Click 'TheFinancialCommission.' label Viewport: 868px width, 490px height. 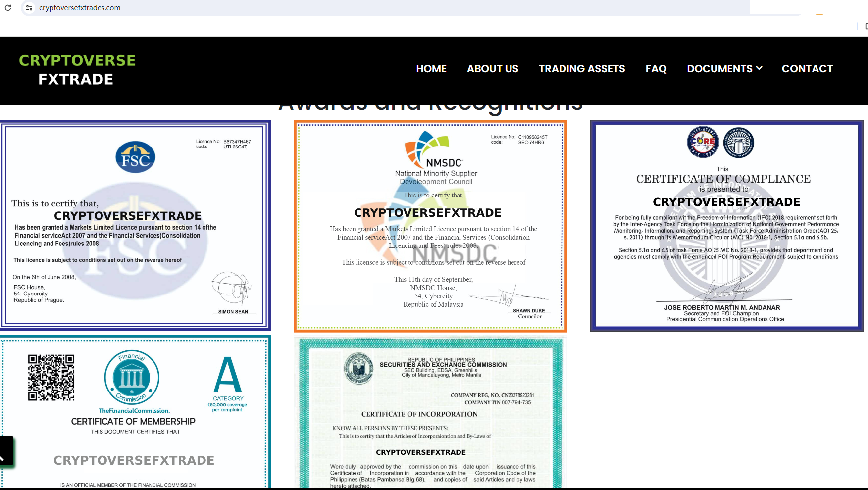(134, 411)
